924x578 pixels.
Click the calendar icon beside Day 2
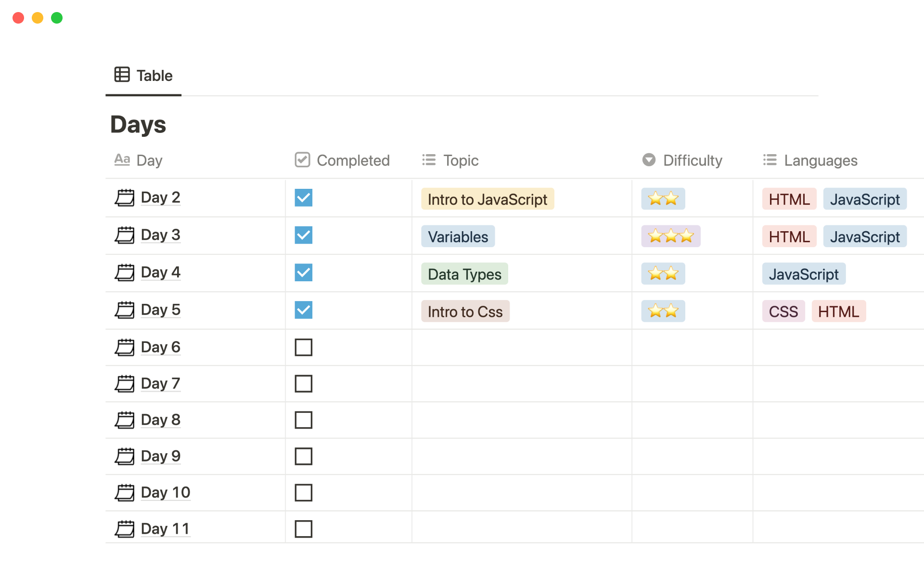125,197
